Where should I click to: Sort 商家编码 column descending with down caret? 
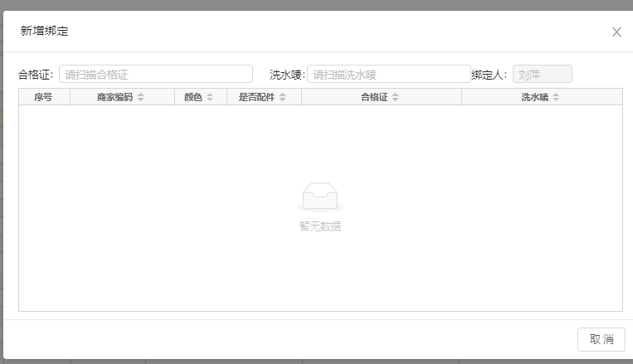(140, 99)
